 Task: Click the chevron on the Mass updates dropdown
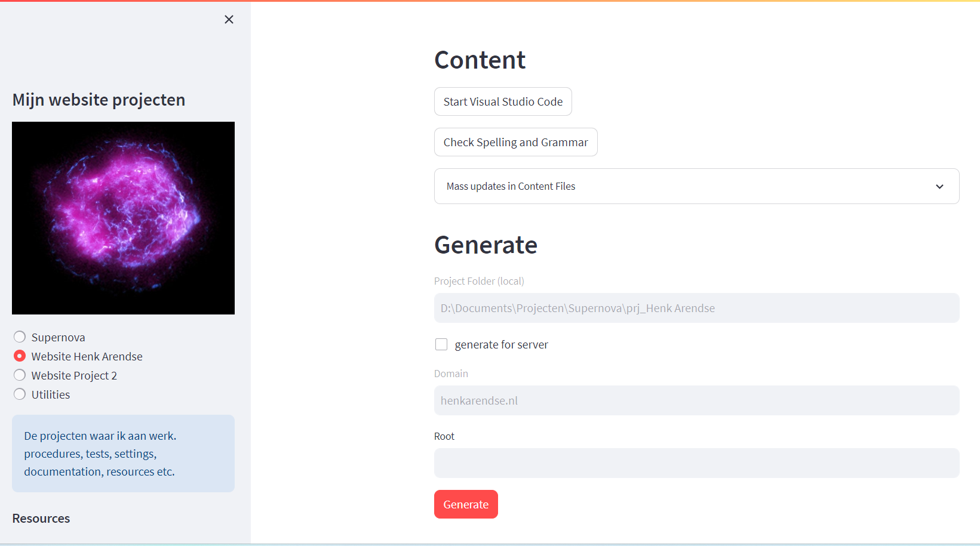[939, 186]
